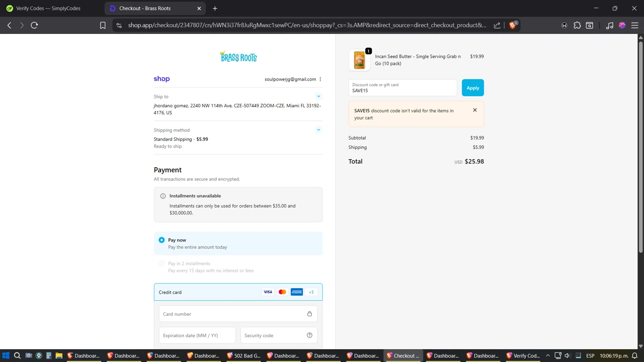The height and width of the screenshot is (362, 644).
Task: Select the Pay now radio option
Action: point(162,240)
